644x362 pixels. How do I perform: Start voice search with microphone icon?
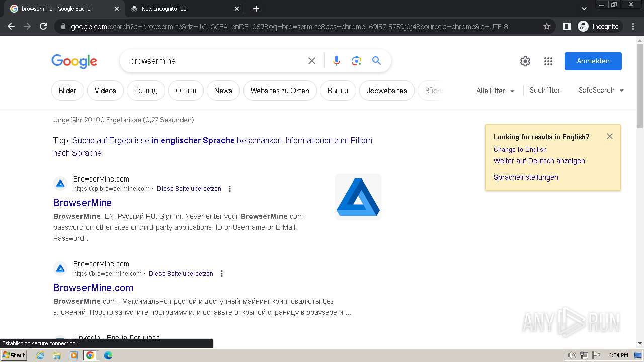[x=337, y=61]
